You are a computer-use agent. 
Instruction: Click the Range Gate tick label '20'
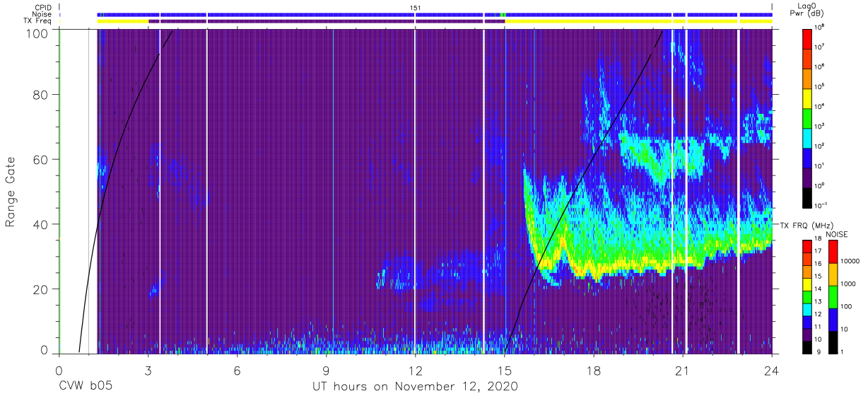(x=41, y=289)
